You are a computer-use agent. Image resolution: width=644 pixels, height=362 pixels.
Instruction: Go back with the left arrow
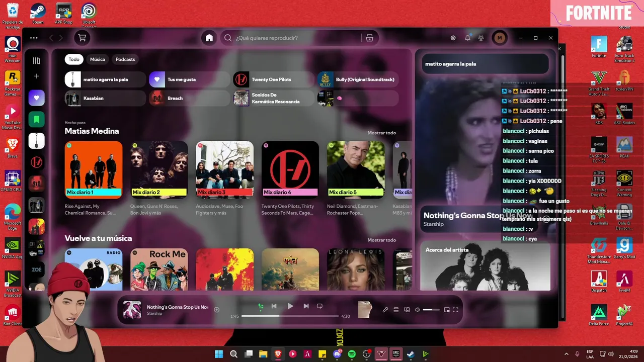pos(51,38)
